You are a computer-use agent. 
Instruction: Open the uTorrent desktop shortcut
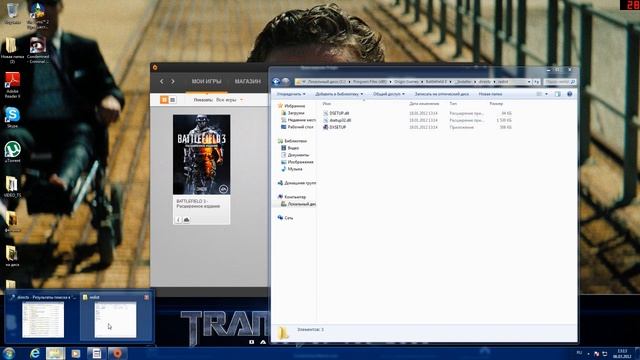click(12, 152)
